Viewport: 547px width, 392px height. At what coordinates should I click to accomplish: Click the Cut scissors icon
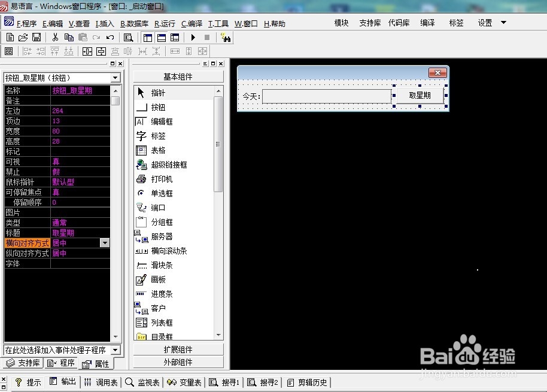point(55,37)
